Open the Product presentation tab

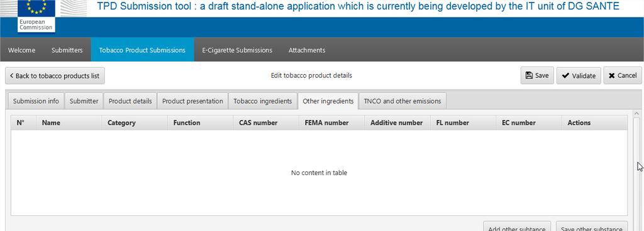192,101
